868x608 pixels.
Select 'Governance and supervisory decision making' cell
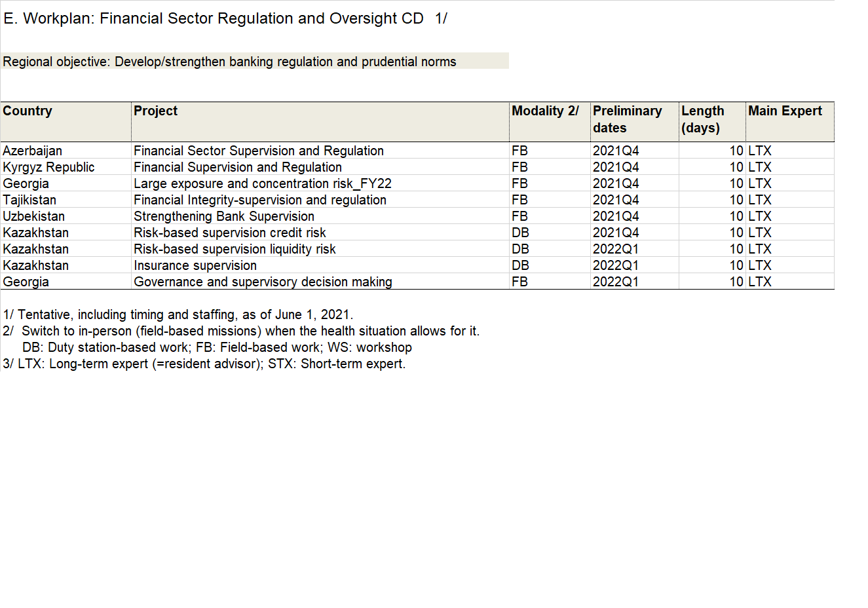point(263,282)
